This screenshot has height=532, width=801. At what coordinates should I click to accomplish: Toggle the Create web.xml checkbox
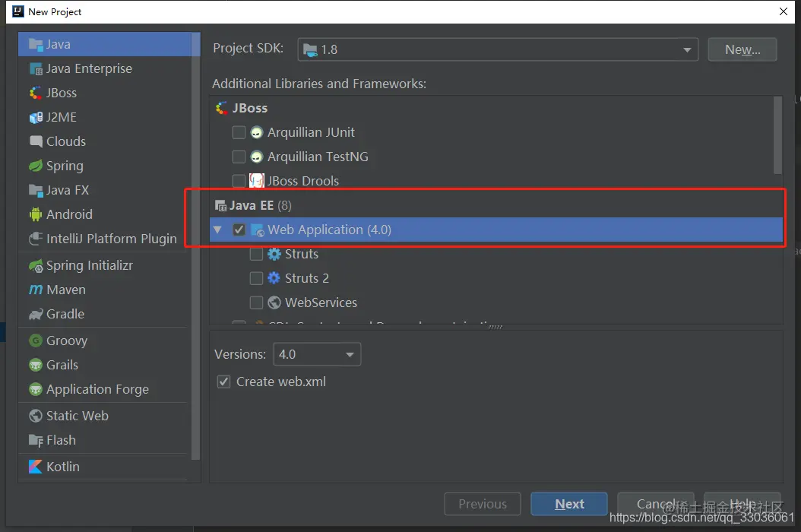[x=223, y=382]
